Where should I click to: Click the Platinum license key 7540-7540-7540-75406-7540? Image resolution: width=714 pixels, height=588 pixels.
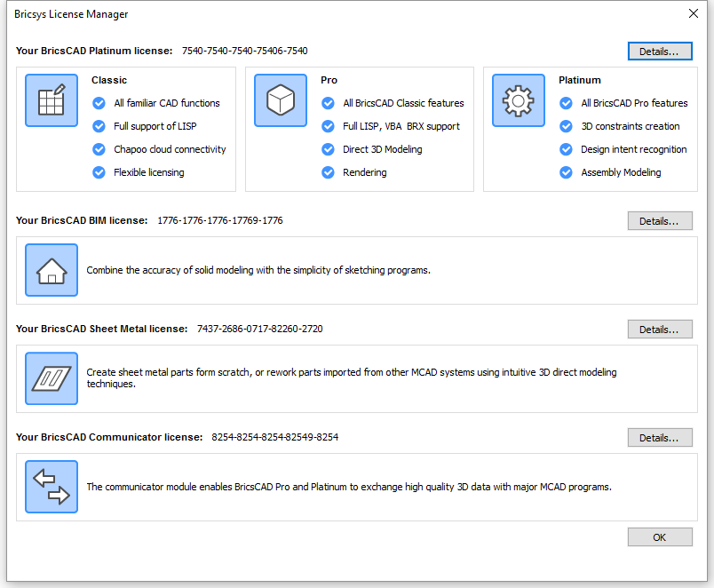(x=244, y=51)
